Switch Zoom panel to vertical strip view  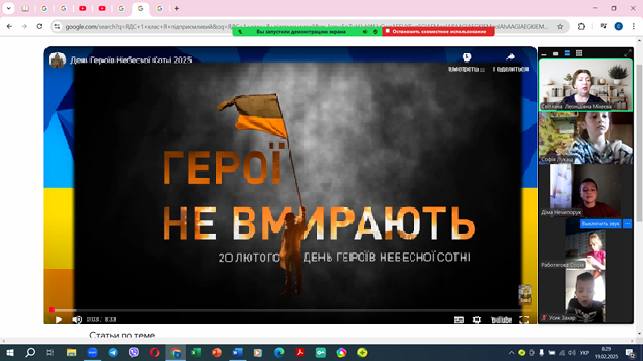(567, 53)
